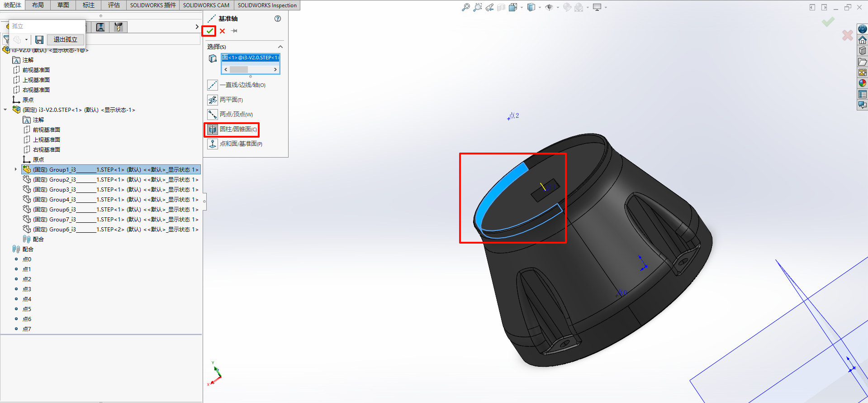868x403 pixels.
Task: Open the SOLIDWORKS CAM tab
Action: click(206, 5)
